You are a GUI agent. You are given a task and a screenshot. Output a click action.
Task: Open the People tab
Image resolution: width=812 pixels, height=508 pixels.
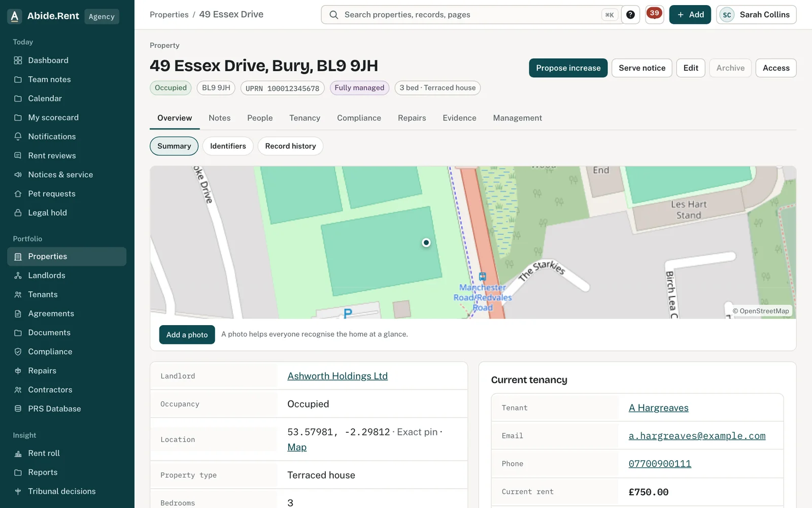pyautogui.click(x=260, y=118)
